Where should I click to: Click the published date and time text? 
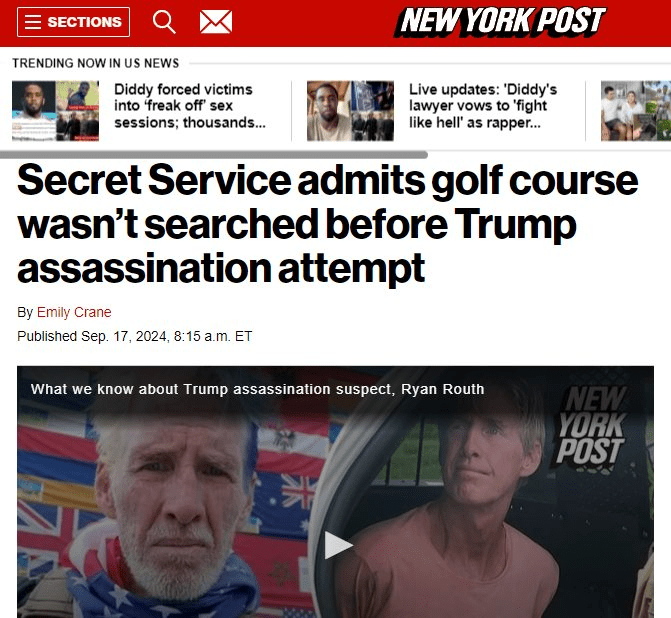pyautogui.click(x=134, y=336)
